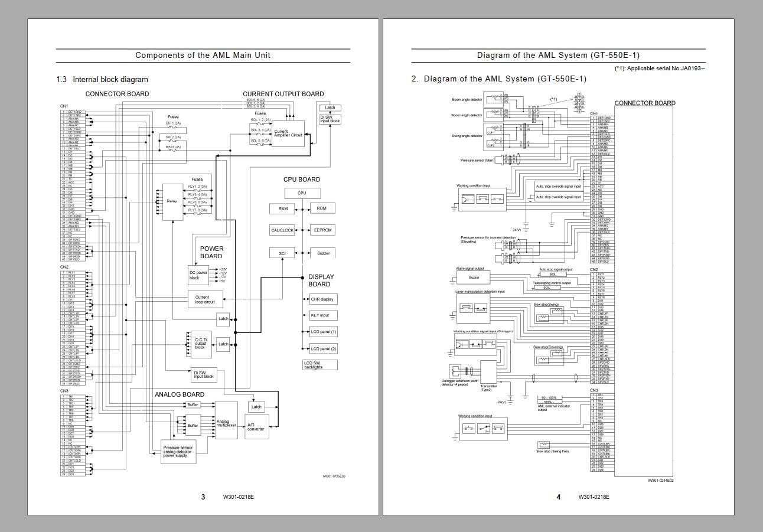
Task: Click 'Working condition signal input (Outrigger)' label
Action: tap(483, 331)
